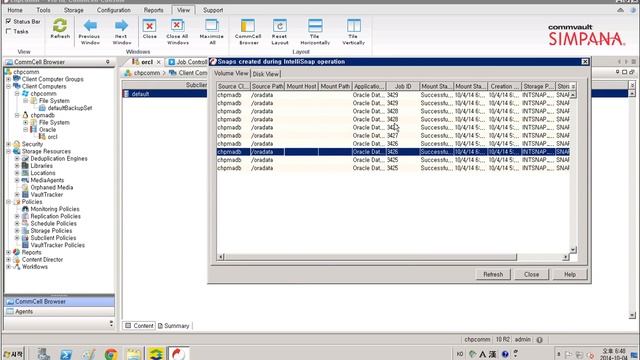Screen dimensions: 640x360
Task: Click the Agents pane button
Action: pyautogui.click(x=59, y=311)
